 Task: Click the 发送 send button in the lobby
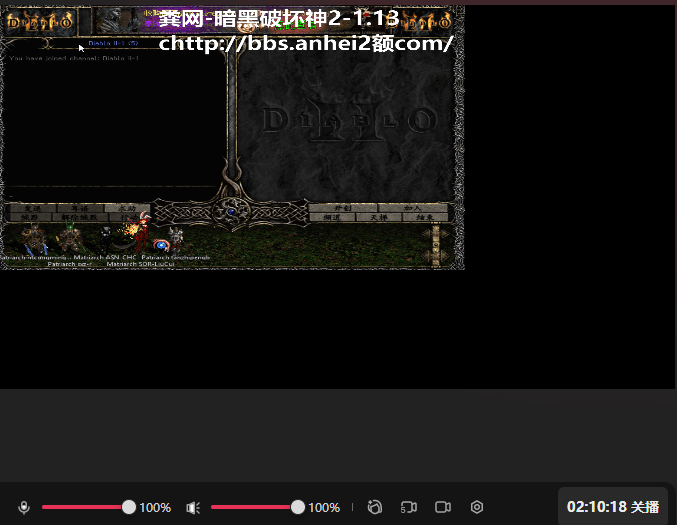pyautogui.click(x=32, y=209)
